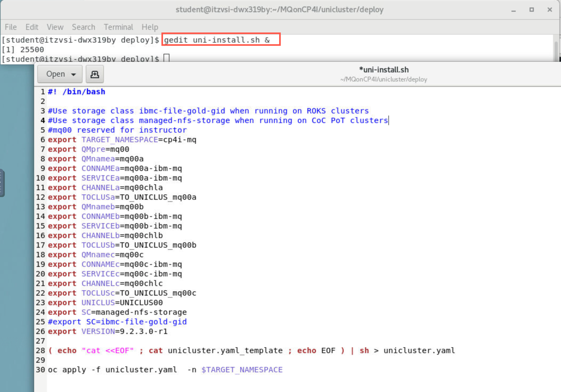Screen dimensions: 561x392
Task: Click the VERSION=9.2.3.0-r1 line
Action: 108,331
